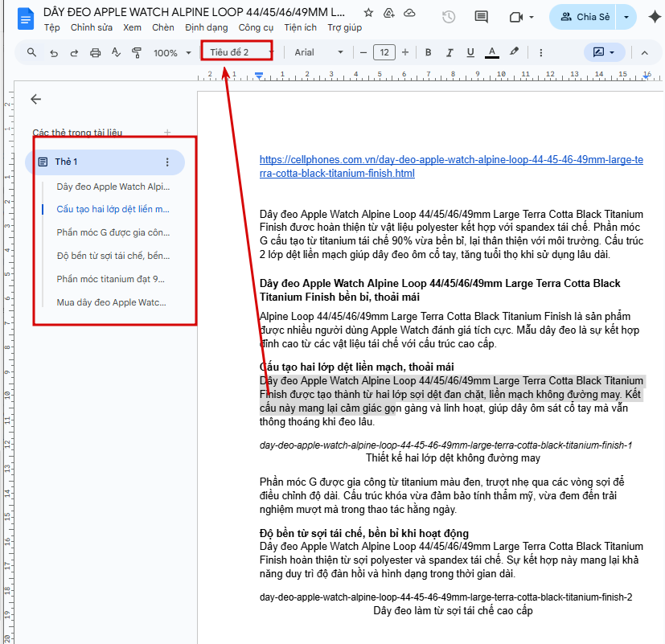Open the Trợ giúp menu
The height and width of the screenshot is (644, 665).
tap(344, 27)
